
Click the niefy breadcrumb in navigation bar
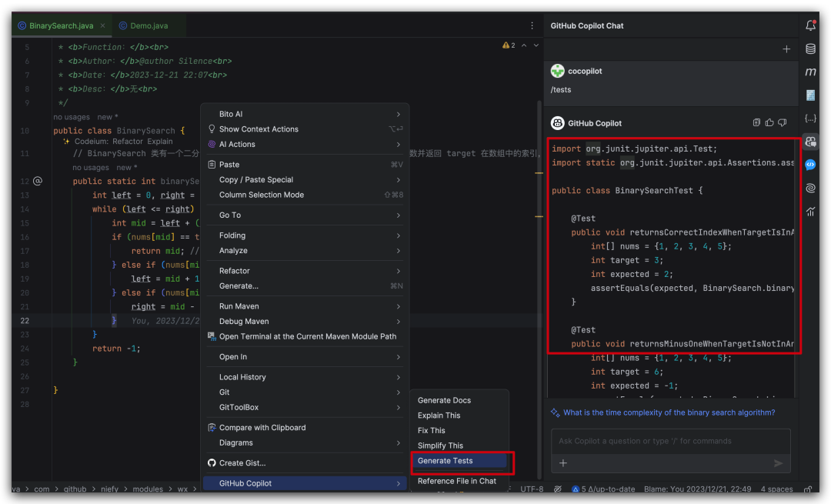110,489
